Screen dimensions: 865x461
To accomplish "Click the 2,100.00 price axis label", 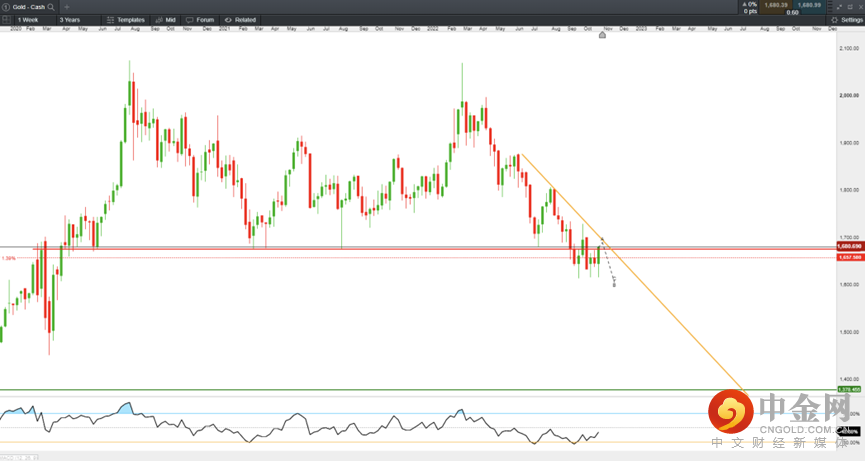I will pos(849,49).
